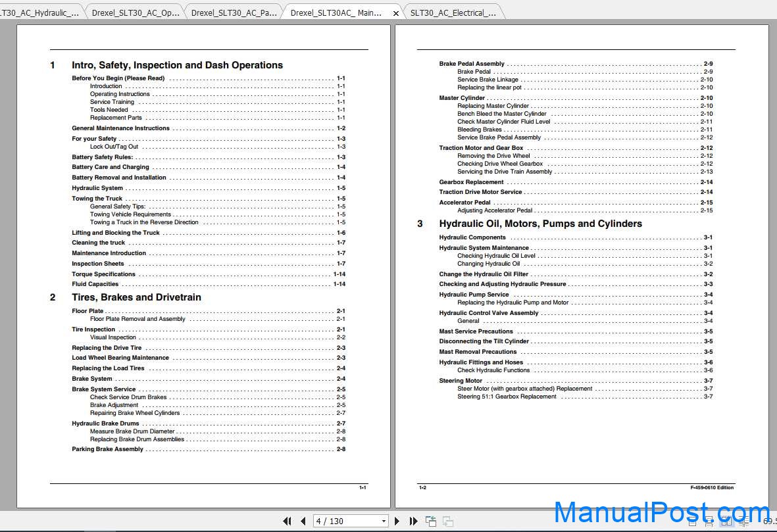Click the 'Towing Vehicle Requirements' entry
This screenshot has width=777, height=532.
click(x=218, y=214)
